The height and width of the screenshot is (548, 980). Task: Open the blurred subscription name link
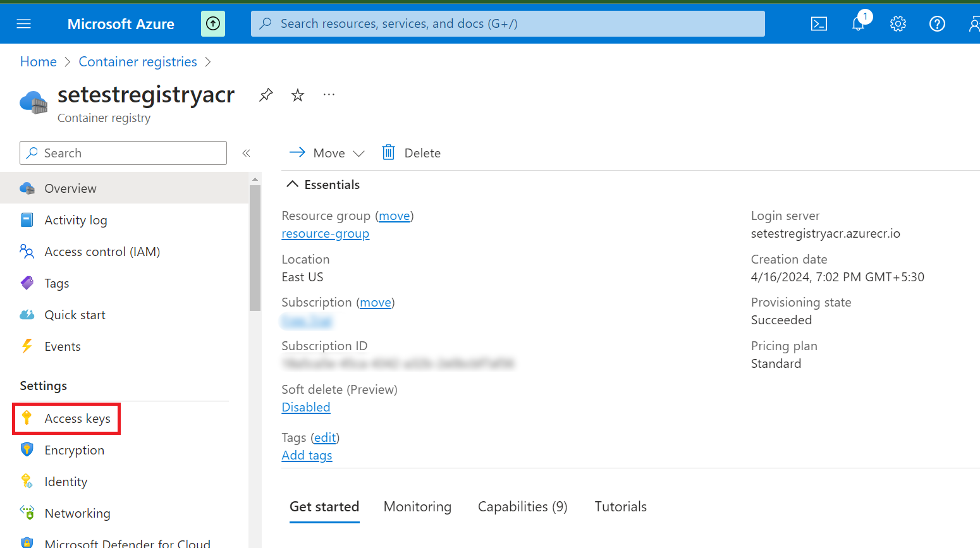point(307,321)
